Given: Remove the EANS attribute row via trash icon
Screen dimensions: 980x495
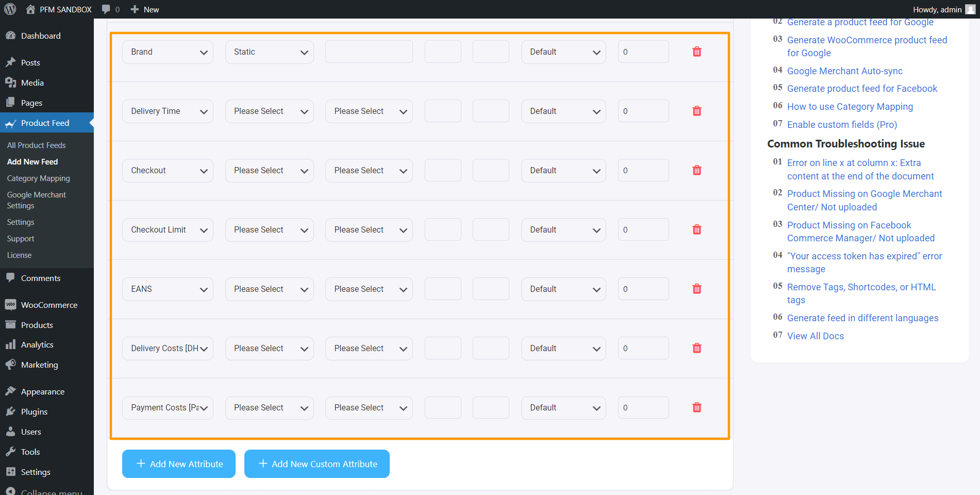Looking at the screenshot, I should click(x=696, y=289).
